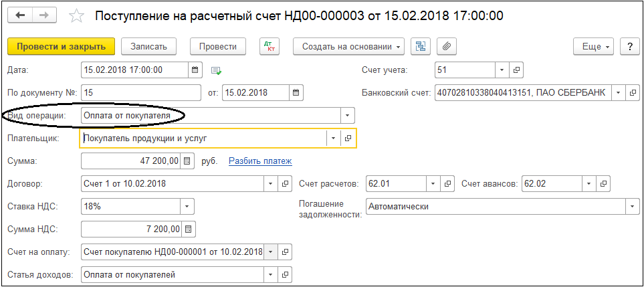Focus Банковский счет field with ПАО СБЕРБАНК
644x287 pixels.
pos(523,93)
